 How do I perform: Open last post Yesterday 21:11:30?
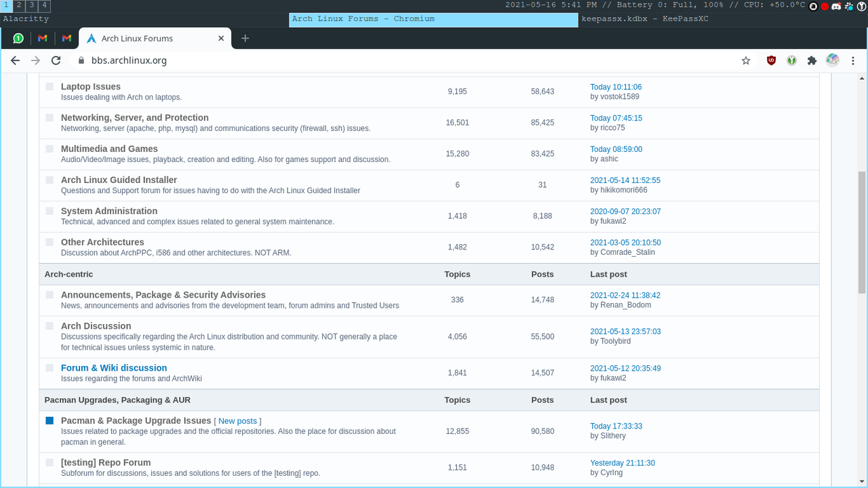click(x=623, y=464)
